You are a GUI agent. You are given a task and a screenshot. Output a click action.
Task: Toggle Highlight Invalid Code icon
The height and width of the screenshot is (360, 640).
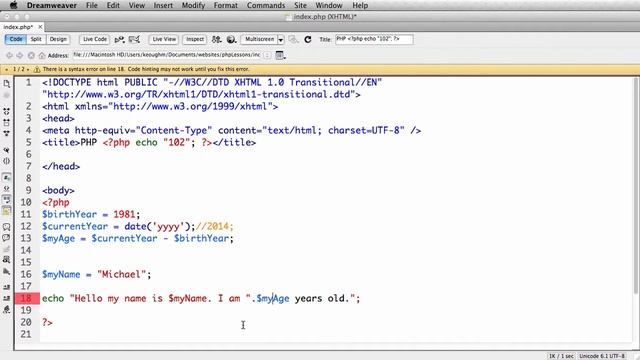point(7,189)
